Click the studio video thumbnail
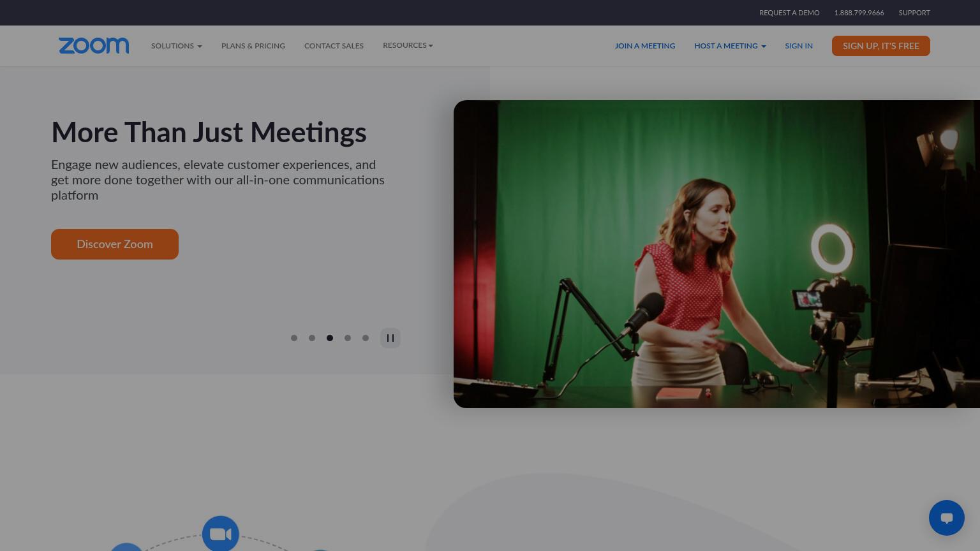This screenshot has width=980, height=551. coord(716,254)
